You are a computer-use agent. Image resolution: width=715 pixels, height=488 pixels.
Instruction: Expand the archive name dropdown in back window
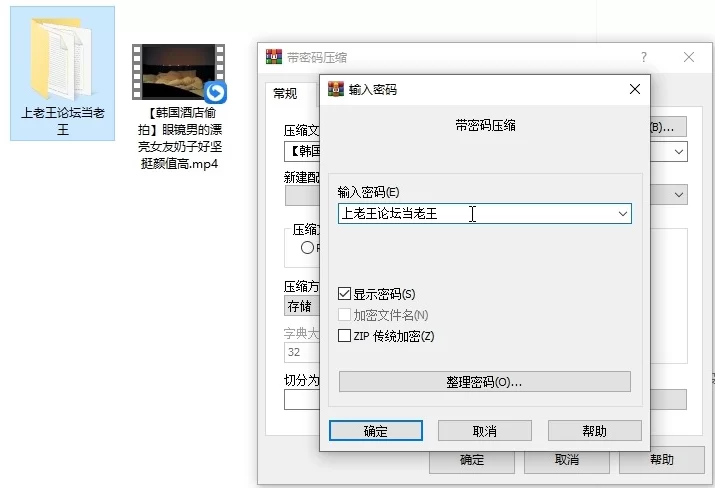[679, 151]
